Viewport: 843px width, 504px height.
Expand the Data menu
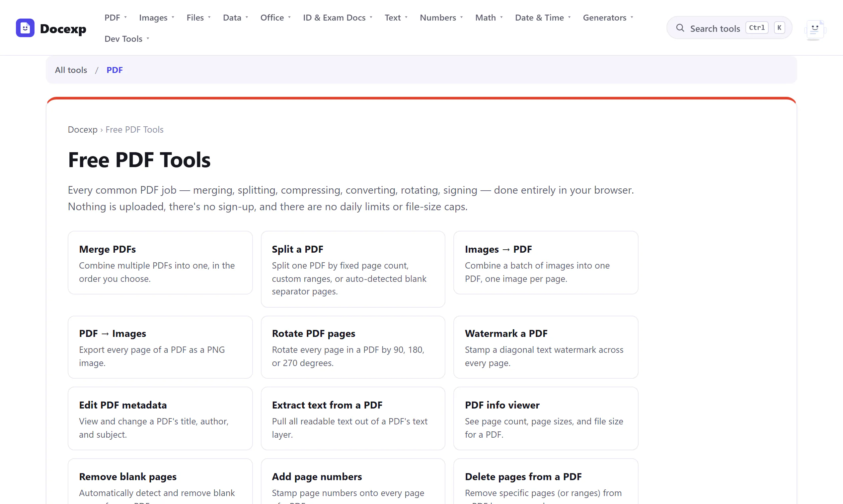click(235, 17)
